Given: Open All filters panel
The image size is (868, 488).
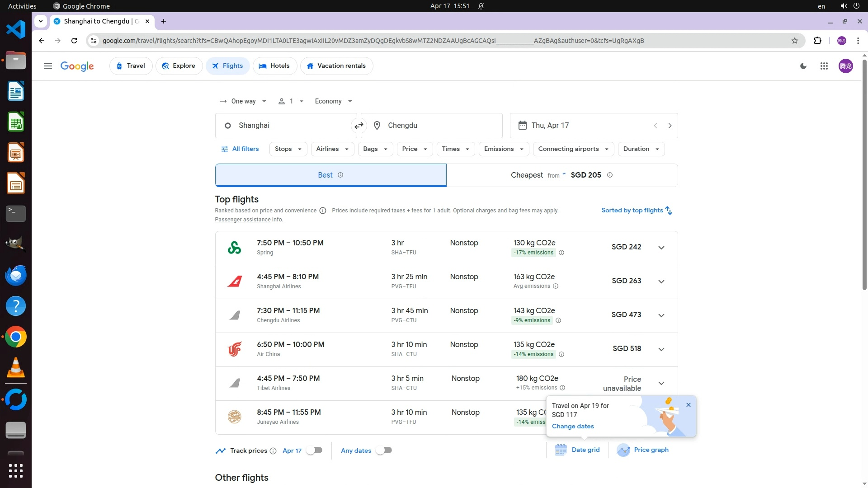Looking at the screenshot, I should tap(240, 149).
